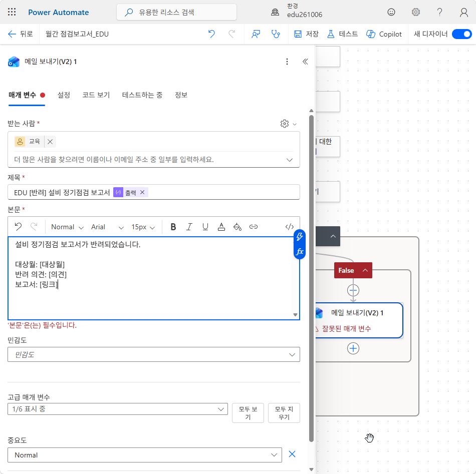Toggle italic formatting

click(189, 227)
